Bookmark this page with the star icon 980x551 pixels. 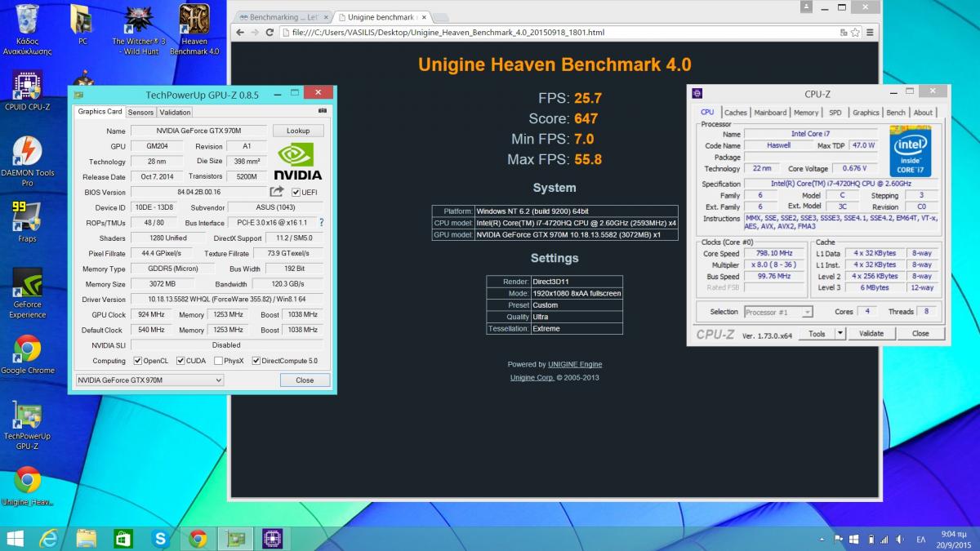coord(855,33)
